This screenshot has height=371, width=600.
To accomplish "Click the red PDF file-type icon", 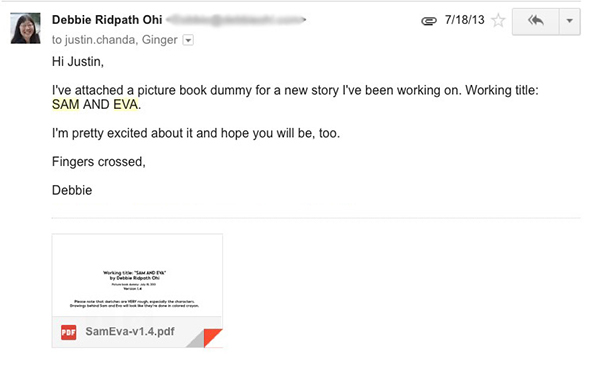I will click(x=68, y=332).
